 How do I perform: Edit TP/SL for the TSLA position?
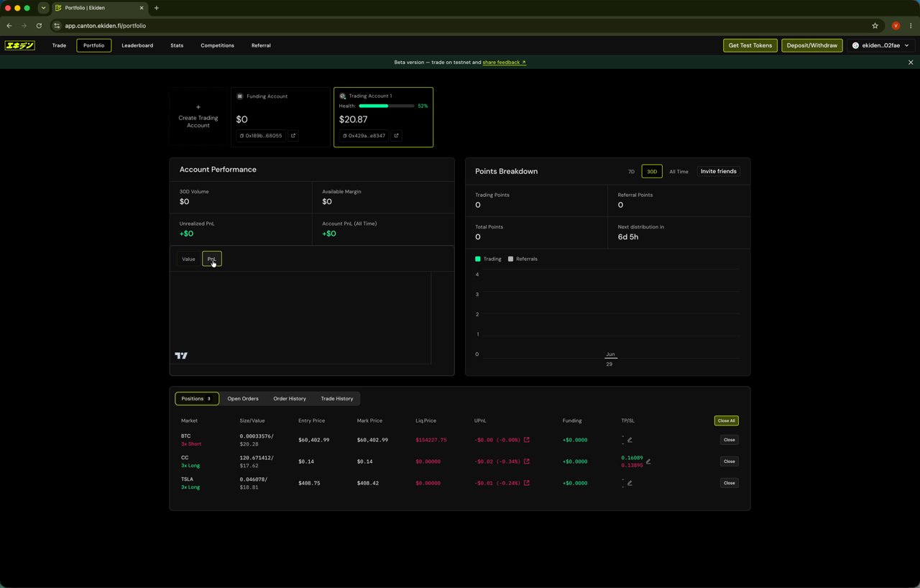[x=630, y=483]
